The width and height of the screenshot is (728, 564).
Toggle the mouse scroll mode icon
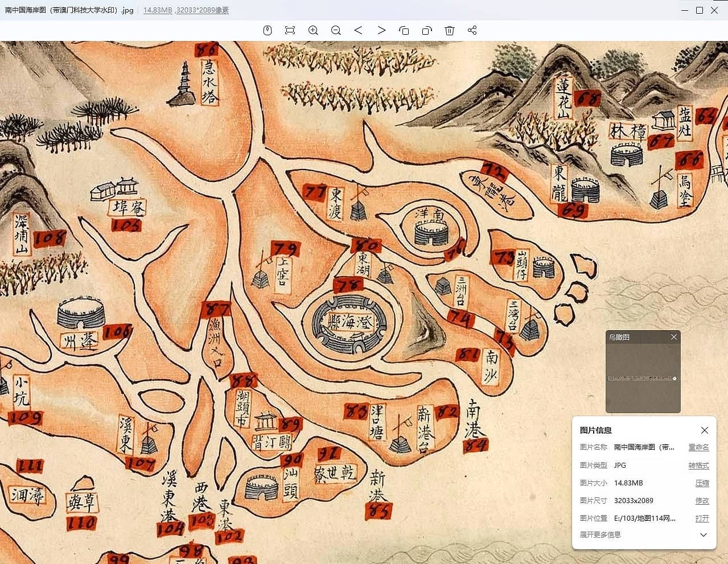tap(268, 31)
